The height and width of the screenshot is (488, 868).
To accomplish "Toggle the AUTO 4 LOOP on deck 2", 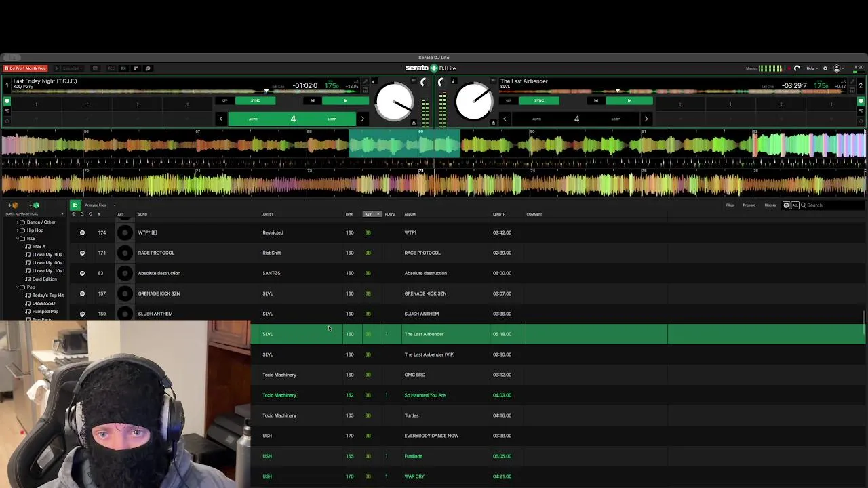I will pos(576,119).
